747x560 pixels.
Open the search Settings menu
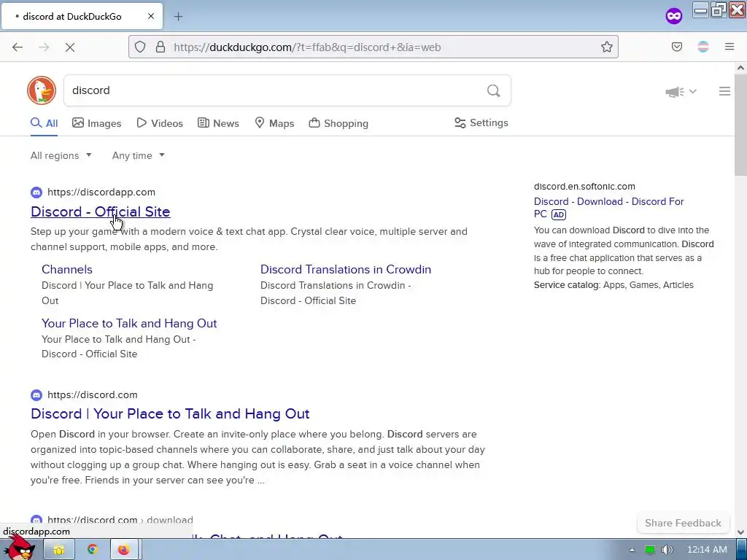coord(481,122)
